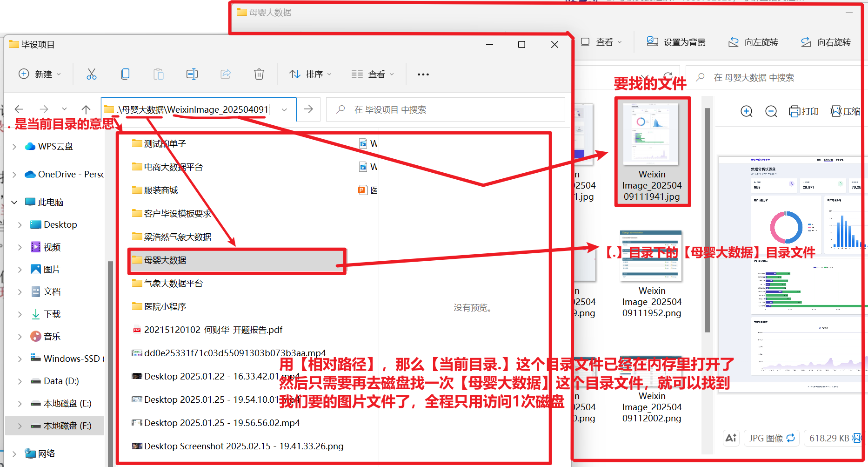
Task: Select the 梁浩然气象大数据 folder
Action: point(172,237)
